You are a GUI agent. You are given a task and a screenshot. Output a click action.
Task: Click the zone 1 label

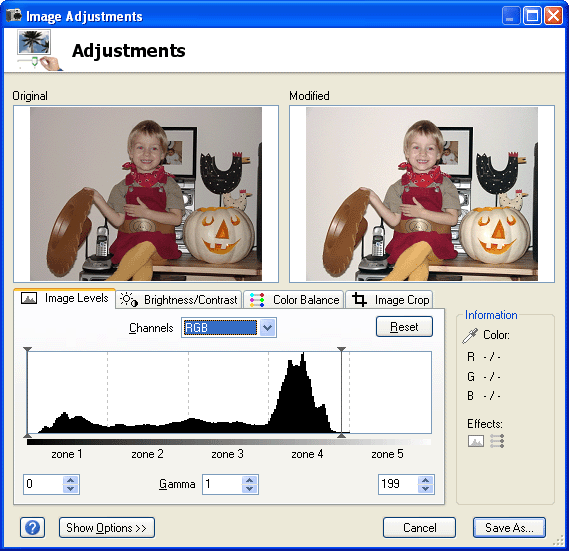[67, 454]
